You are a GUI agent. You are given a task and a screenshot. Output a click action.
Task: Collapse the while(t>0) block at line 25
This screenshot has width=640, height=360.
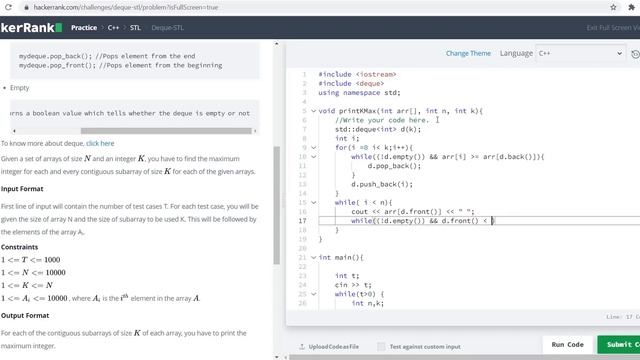point(313,294)
